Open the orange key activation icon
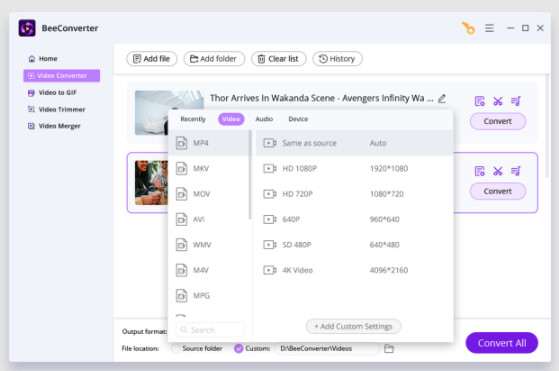This screenshot has height=371, width=559. tap(468, 28)
